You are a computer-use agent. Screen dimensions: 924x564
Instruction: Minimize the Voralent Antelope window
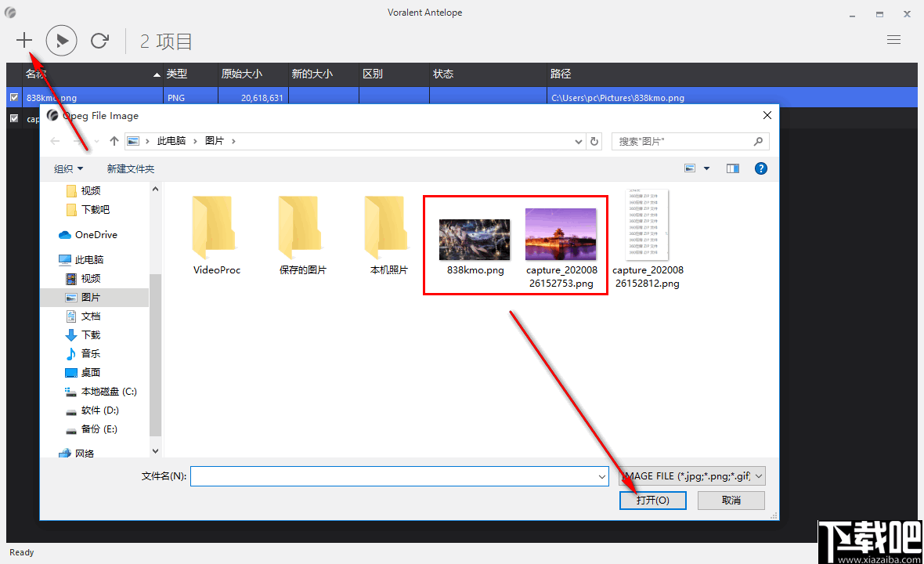pyautogui.click(x=852, y=14)
